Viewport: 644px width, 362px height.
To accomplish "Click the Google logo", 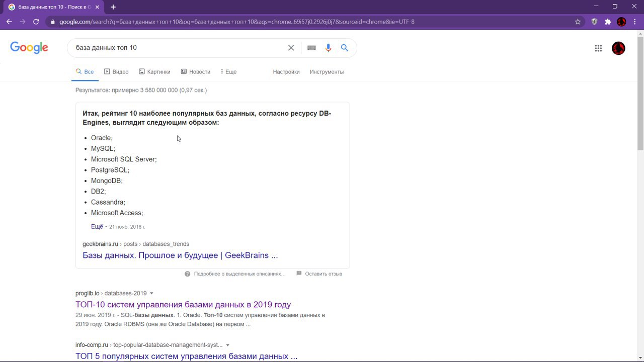I will 29,48.
